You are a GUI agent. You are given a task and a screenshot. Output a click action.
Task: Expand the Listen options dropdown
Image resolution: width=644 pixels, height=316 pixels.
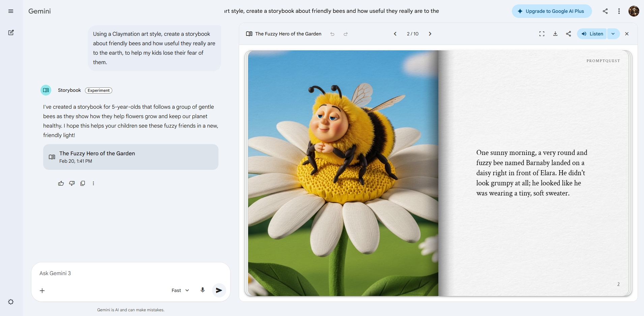pos(613,34)
